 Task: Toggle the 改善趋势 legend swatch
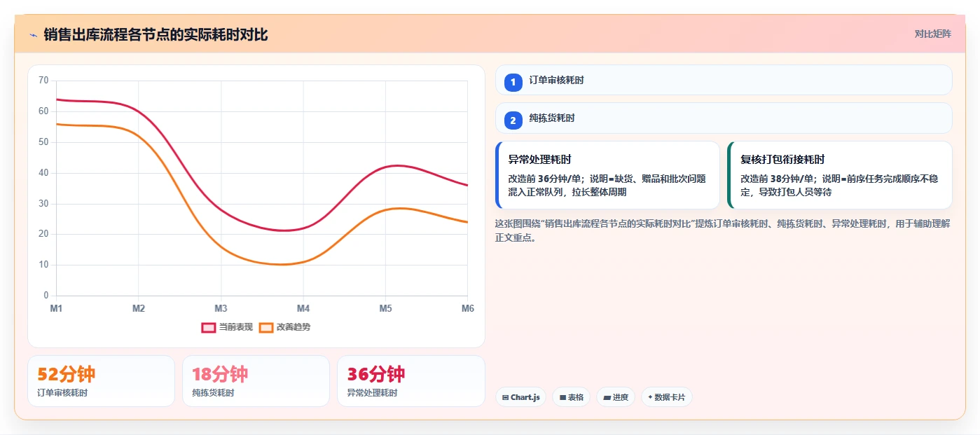click(x=265, y=327)
